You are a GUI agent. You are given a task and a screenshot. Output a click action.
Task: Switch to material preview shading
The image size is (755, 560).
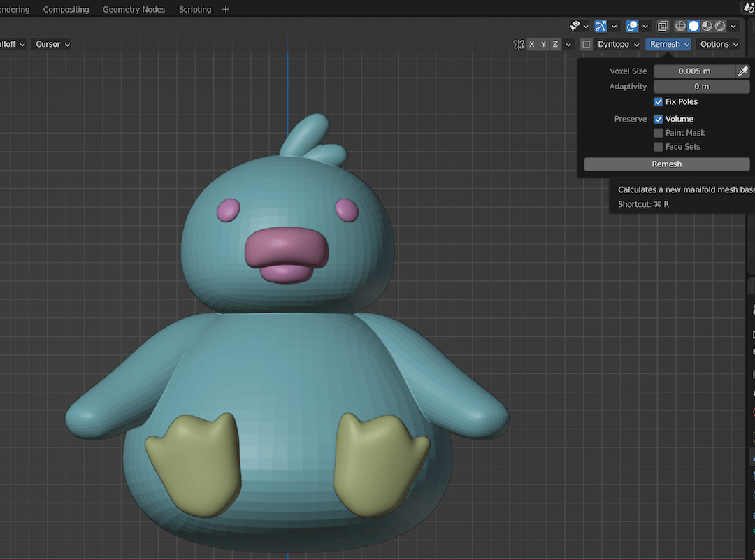(707, 26)
